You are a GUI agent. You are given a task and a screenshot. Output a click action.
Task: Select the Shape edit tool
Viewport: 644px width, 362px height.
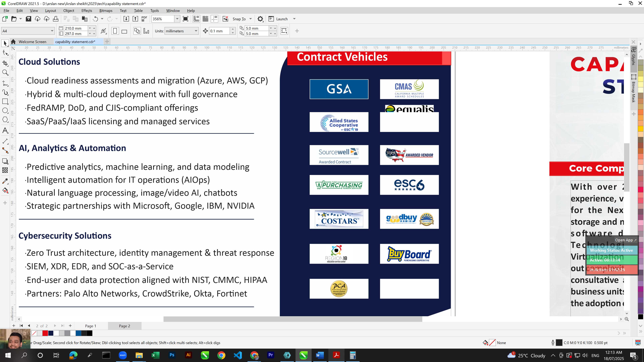point(5,53)
